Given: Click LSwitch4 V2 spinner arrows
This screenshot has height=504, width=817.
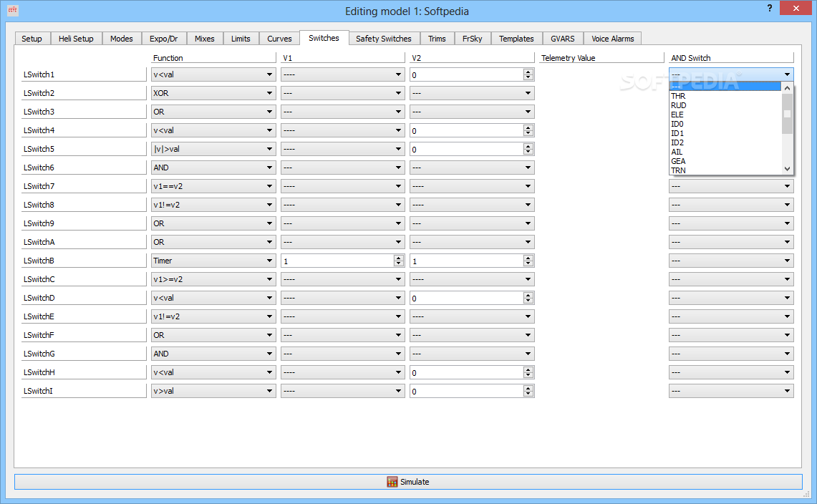Looking at the screenshot, I should [528, 130].
